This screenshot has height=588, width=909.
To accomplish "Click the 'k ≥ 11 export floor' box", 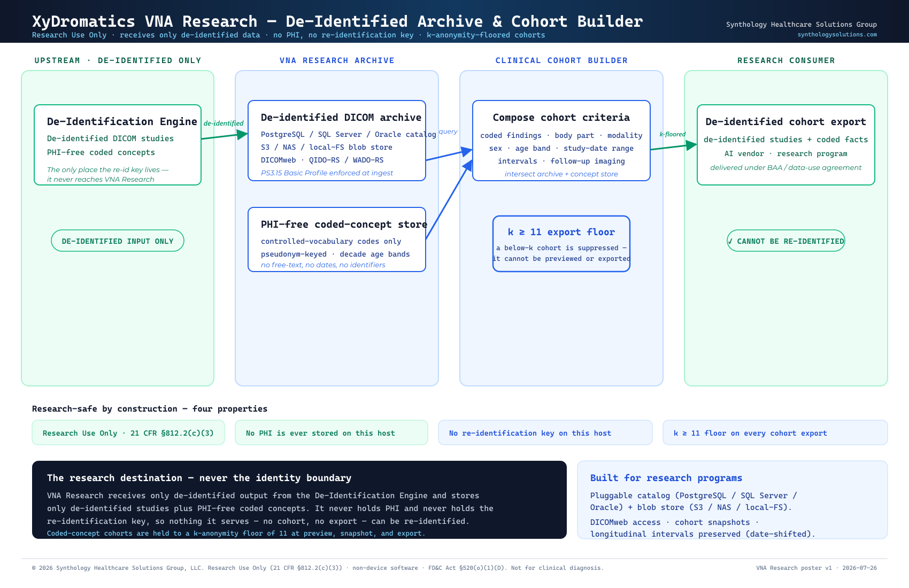I will click(561, 244).
